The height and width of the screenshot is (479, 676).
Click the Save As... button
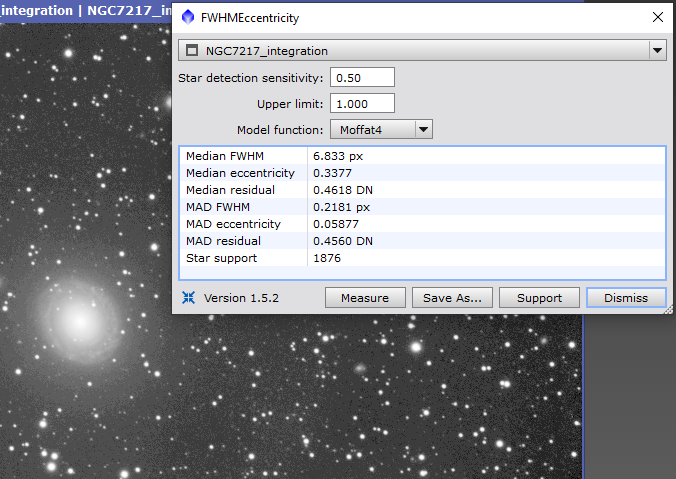click(x=452, y=298)
